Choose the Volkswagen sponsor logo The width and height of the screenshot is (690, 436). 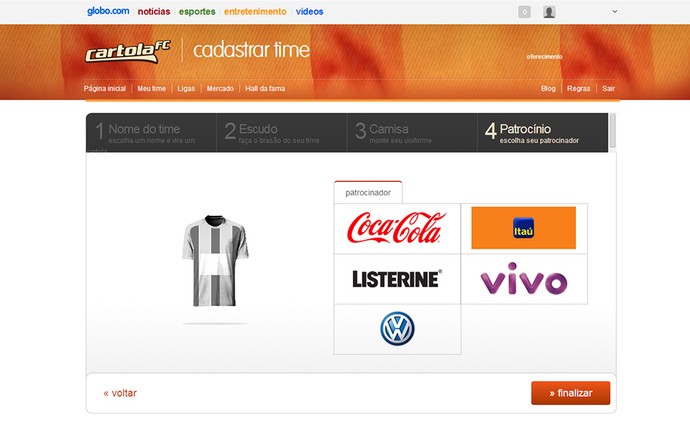click(396, 329)
